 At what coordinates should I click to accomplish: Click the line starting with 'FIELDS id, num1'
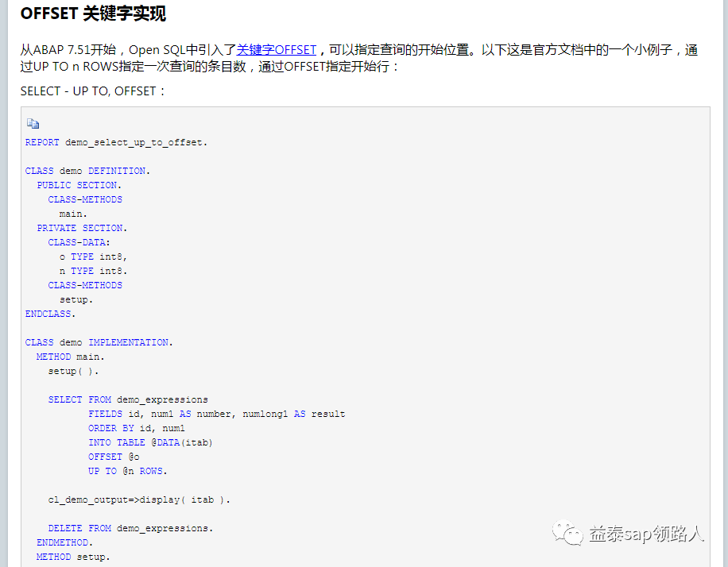pos(216,414)
